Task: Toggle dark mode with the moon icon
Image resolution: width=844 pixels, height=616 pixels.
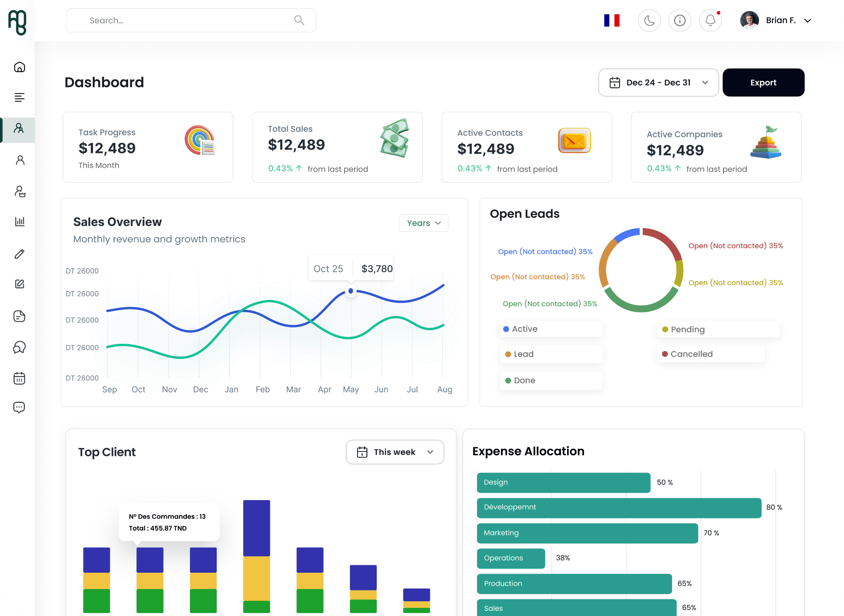Action: pyautogui.click(x=649, y=20)
